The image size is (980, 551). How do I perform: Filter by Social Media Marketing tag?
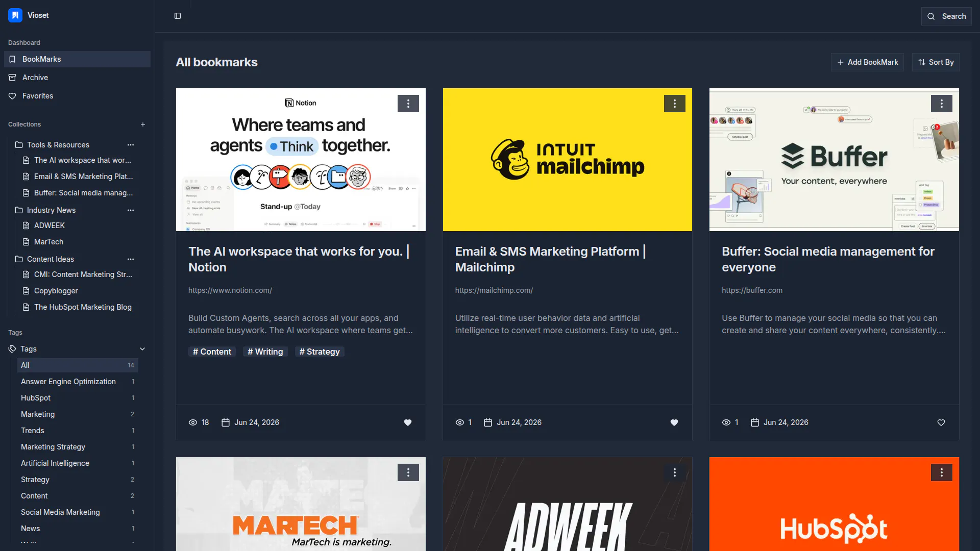pos(78,512)
